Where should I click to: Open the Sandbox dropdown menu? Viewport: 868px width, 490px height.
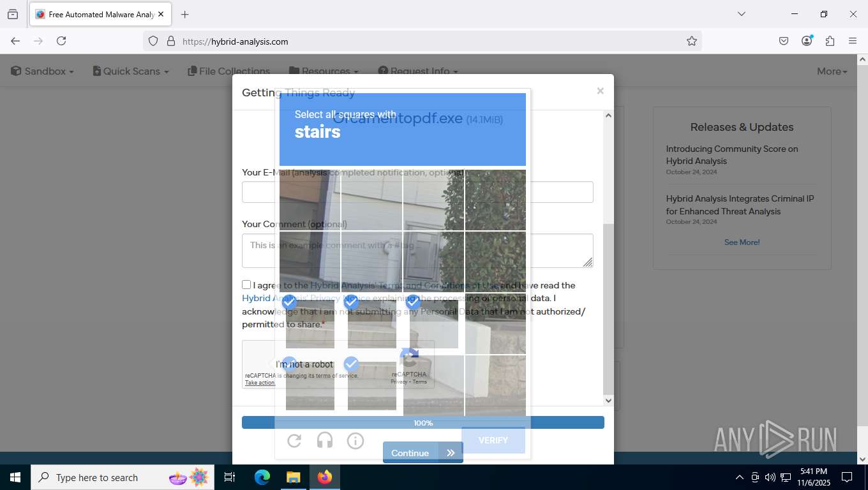(x=42, y=71)
